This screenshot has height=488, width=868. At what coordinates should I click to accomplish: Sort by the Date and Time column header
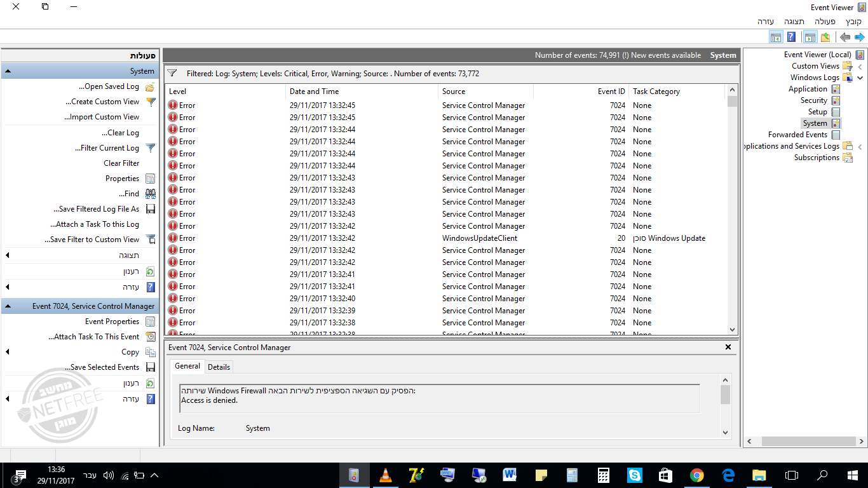tap(362, 91)
